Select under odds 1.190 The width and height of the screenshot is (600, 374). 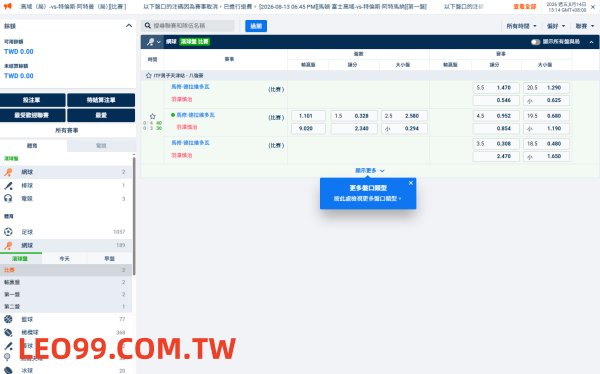click(546, 129)
